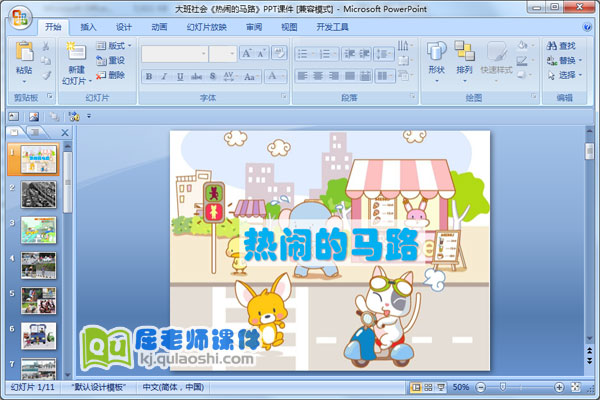
Task: Select slide 4 thumbnail
Action: point(38,265)
